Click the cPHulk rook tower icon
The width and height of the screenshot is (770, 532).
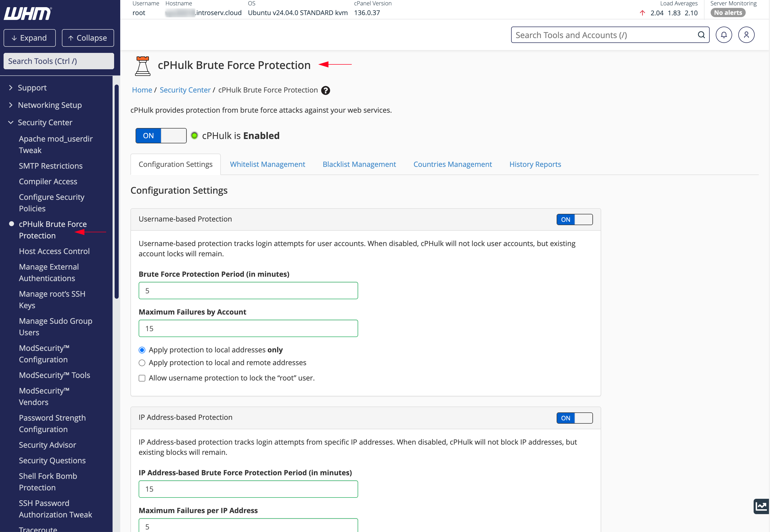coord(142,66)
